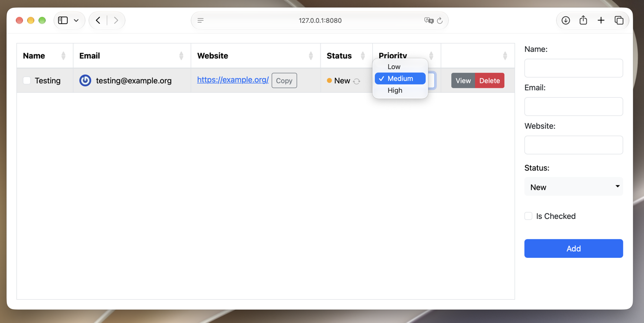Click the orange status dot beside New
This screenshot has width=644, height=323.
[x=329, y=80]
